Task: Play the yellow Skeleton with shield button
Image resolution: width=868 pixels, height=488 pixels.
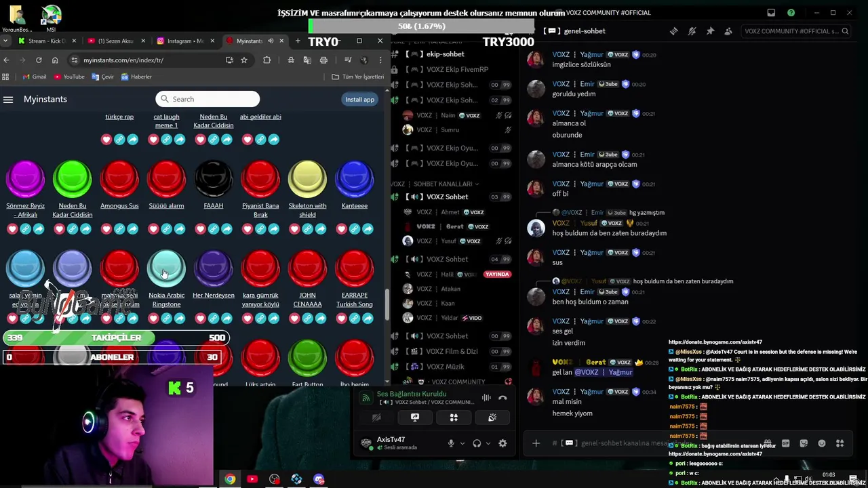Action: coord(307,179)
